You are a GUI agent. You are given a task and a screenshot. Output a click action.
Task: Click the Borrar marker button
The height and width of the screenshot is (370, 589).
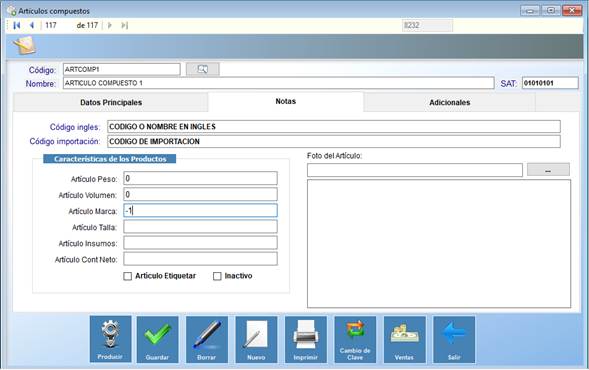tap(207, 339)
